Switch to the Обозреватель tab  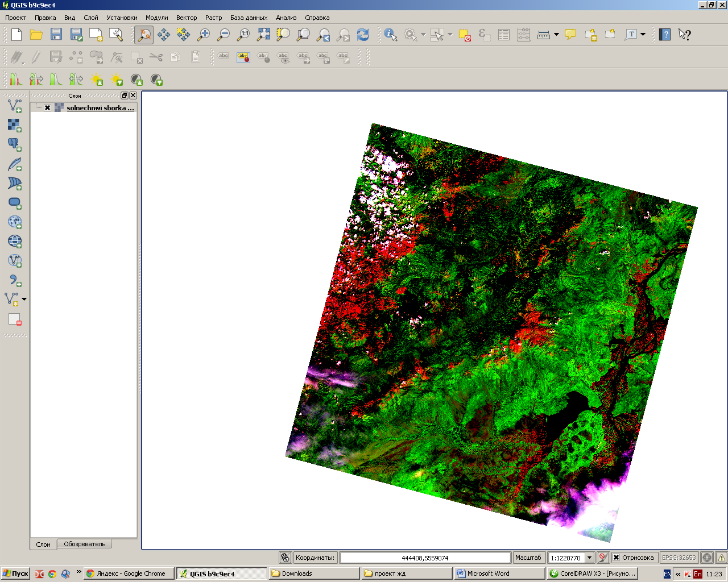point(84,544)
